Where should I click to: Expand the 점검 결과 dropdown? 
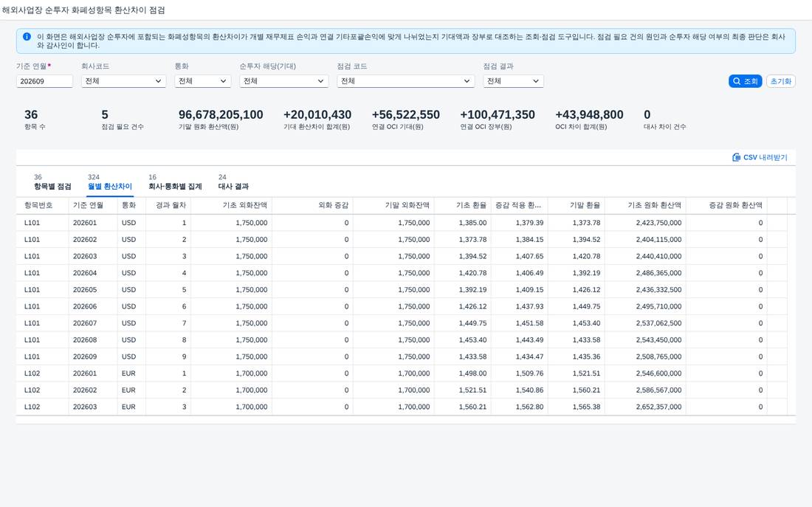coord(513,81)
